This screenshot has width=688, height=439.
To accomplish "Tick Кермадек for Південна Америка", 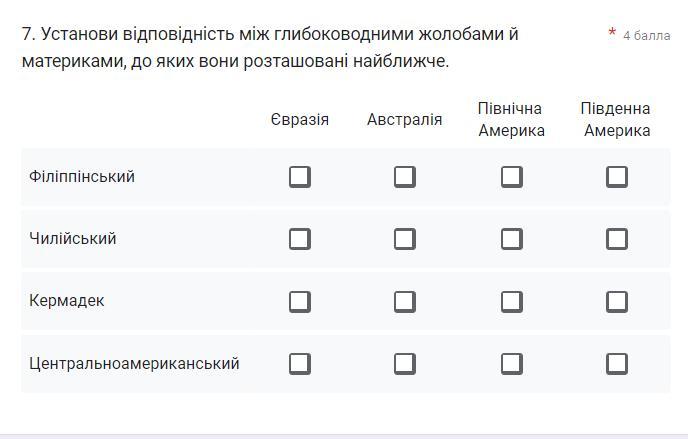I will (617, 301).
